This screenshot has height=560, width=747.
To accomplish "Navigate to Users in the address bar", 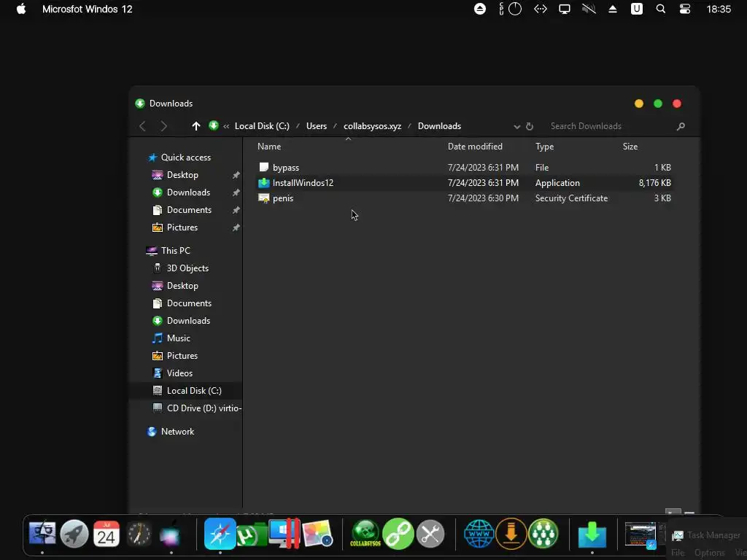I will click(x=317, y=126).
